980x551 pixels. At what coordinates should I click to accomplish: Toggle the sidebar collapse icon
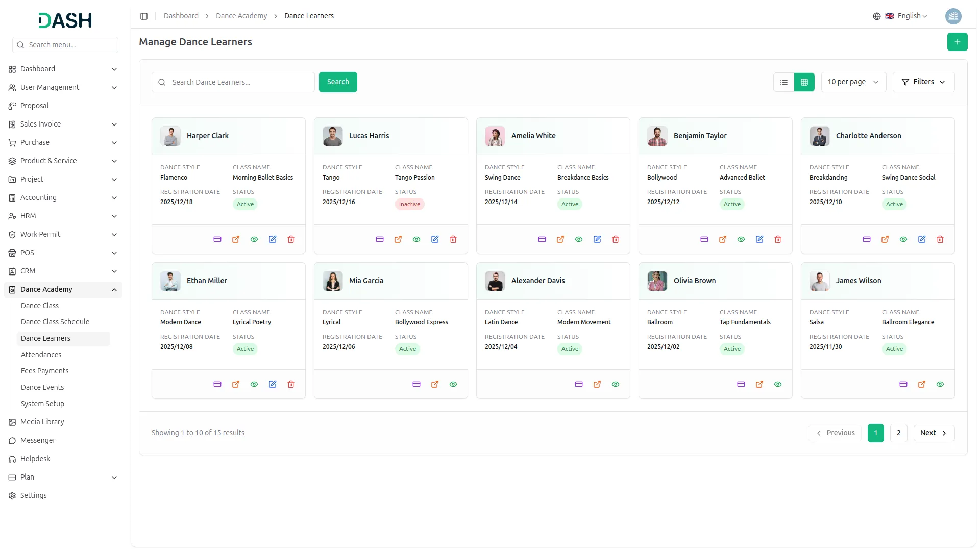click(x=144, y=16)
